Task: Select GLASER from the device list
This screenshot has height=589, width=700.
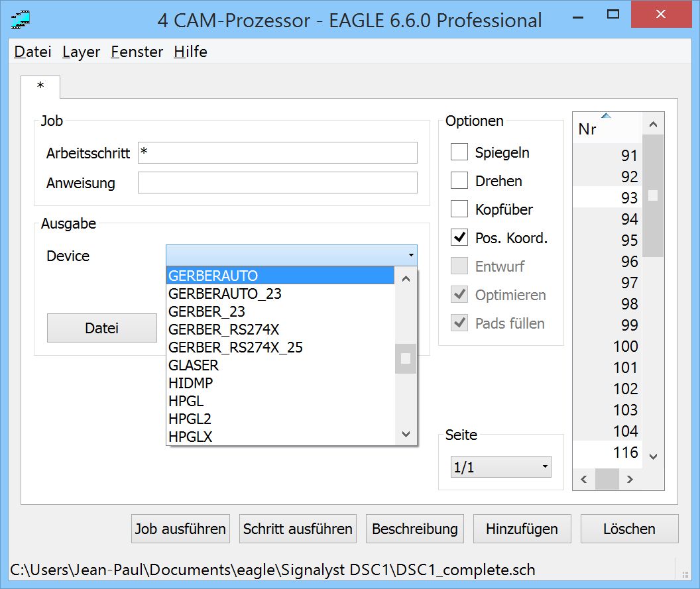Action: (280, 365)
